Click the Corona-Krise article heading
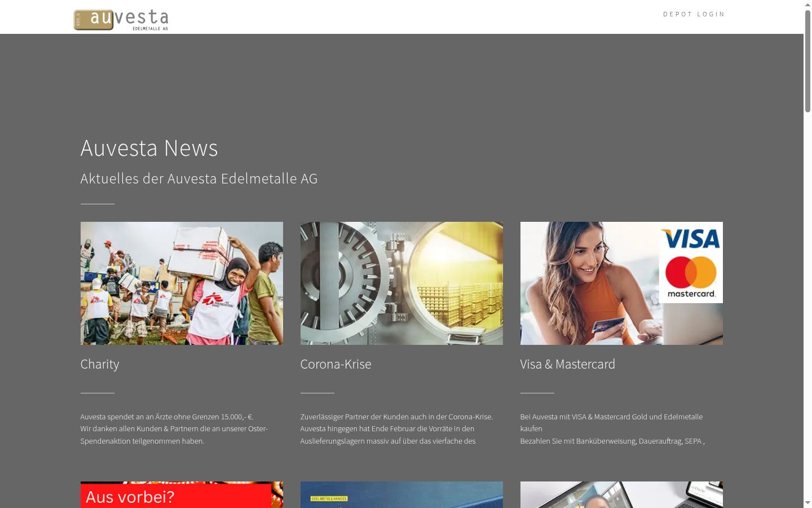This screenshot has height=508, width=812. pos(336,364)
